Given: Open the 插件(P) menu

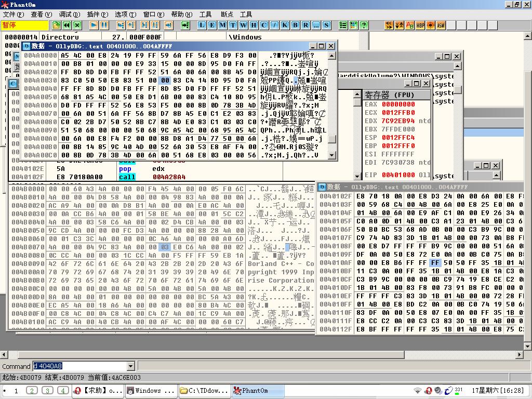Looking at the screenshot, I should (x=98, y=14).
